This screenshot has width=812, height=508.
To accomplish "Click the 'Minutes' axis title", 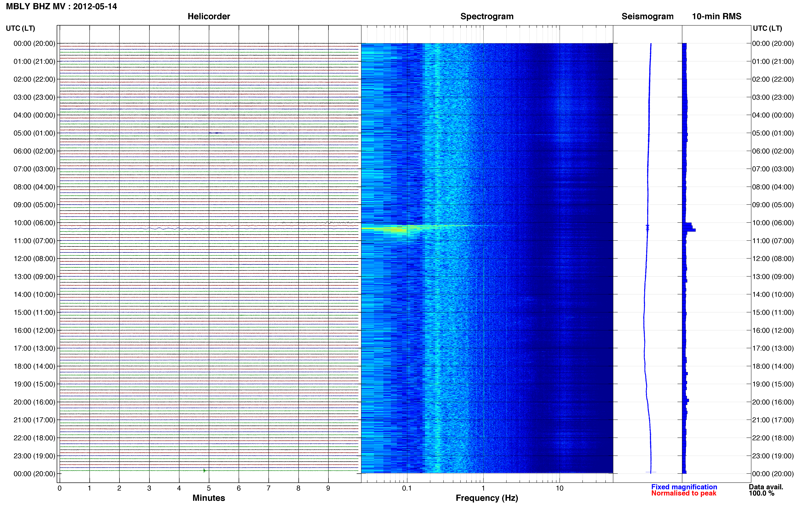I will (209, 498).
